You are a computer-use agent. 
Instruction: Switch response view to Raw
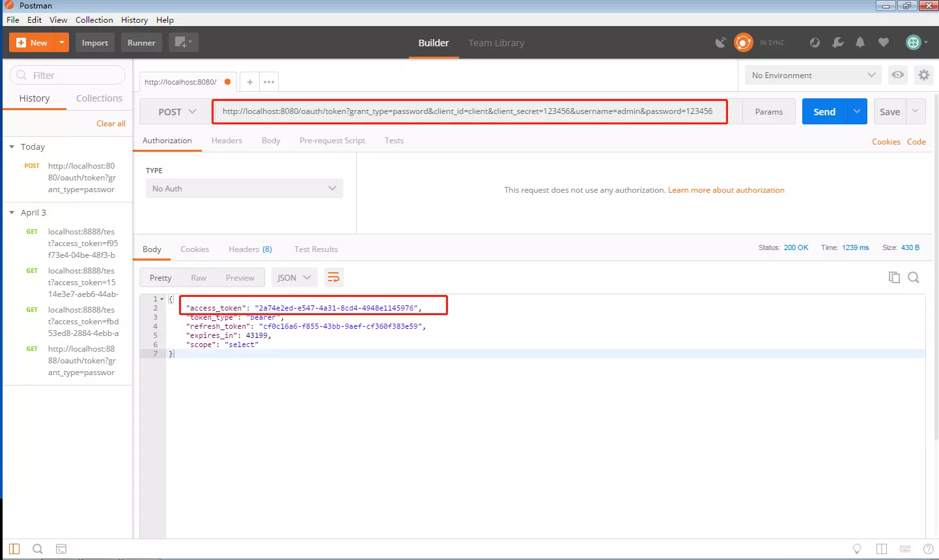[199, 277]
